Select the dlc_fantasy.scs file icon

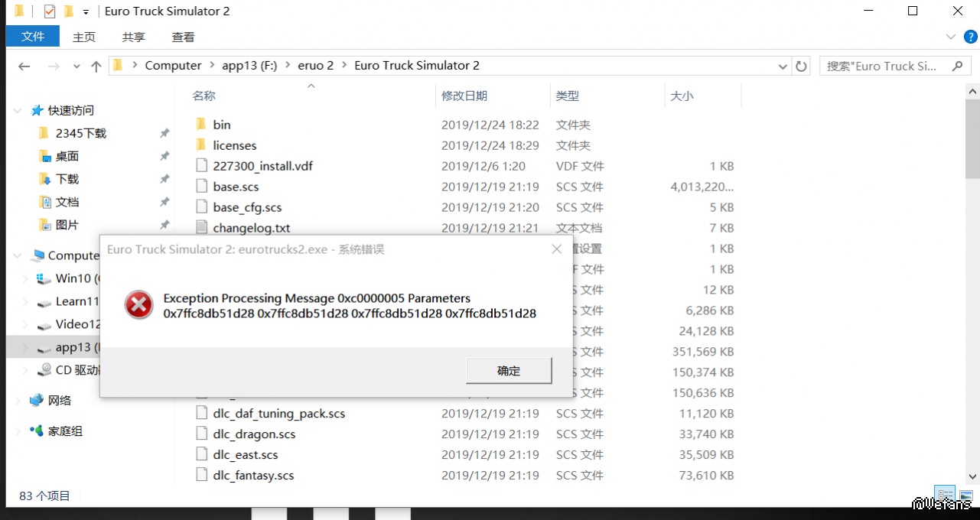[x=201, y=475]
